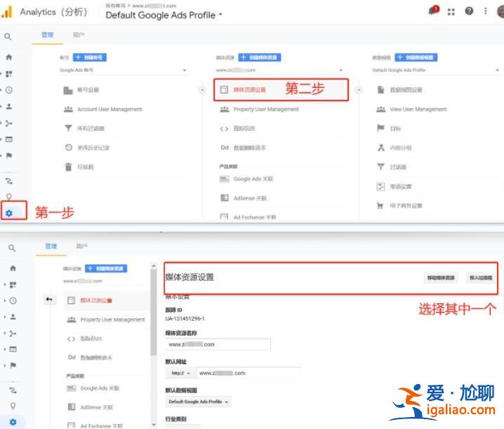504x429 pixels.
Task: Click the help question mark icon
Action: (469, 11)
